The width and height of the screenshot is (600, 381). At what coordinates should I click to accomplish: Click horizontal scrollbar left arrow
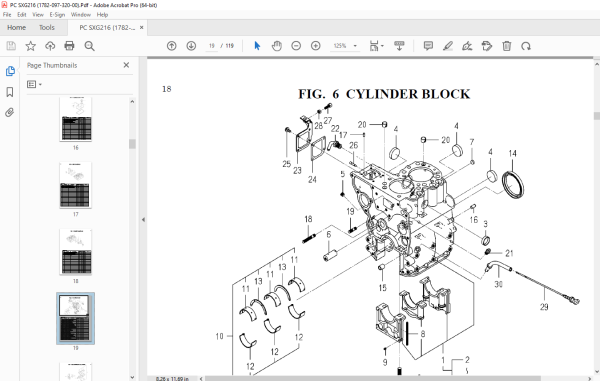click(201, 378)
